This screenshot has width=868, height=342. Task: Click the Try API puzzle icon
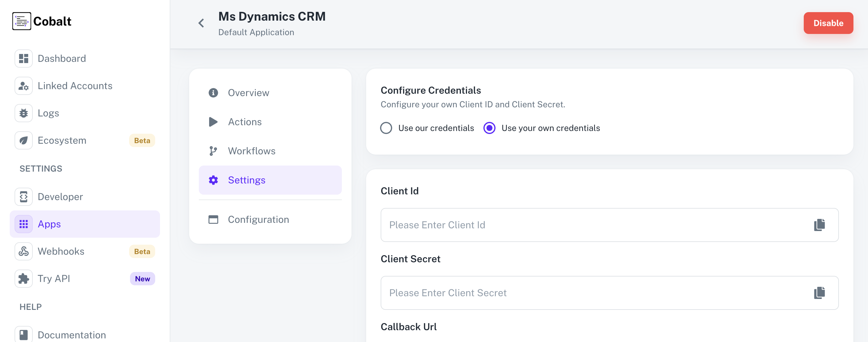[x=23, y=278]
